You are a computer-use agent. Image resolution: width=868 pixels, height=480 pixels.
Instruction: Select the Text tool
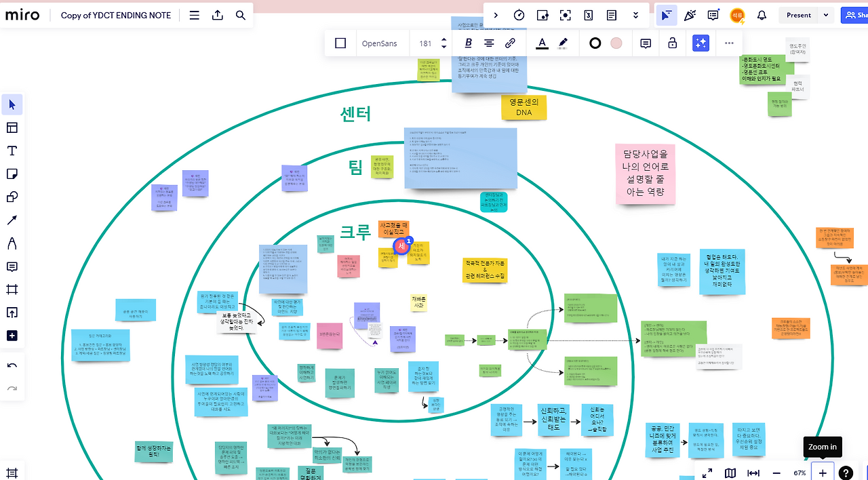[12, 151]
